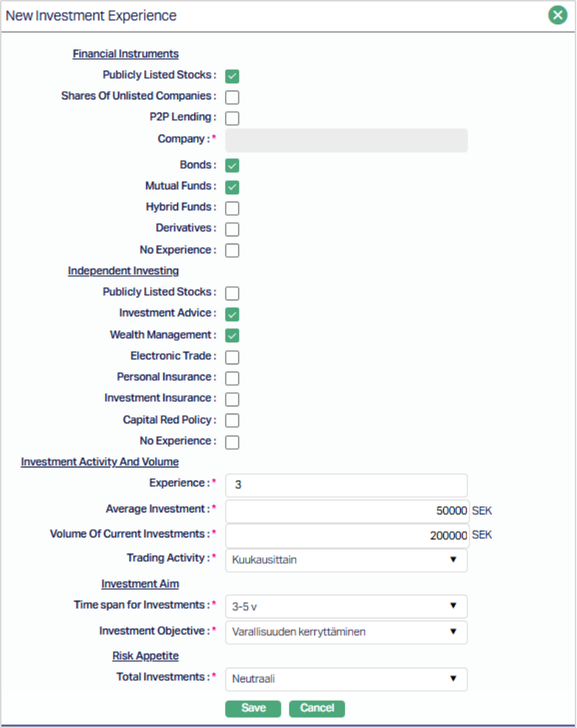Uncheck Publicly Listed Stocks under Financial Instruments

(233, 76)
